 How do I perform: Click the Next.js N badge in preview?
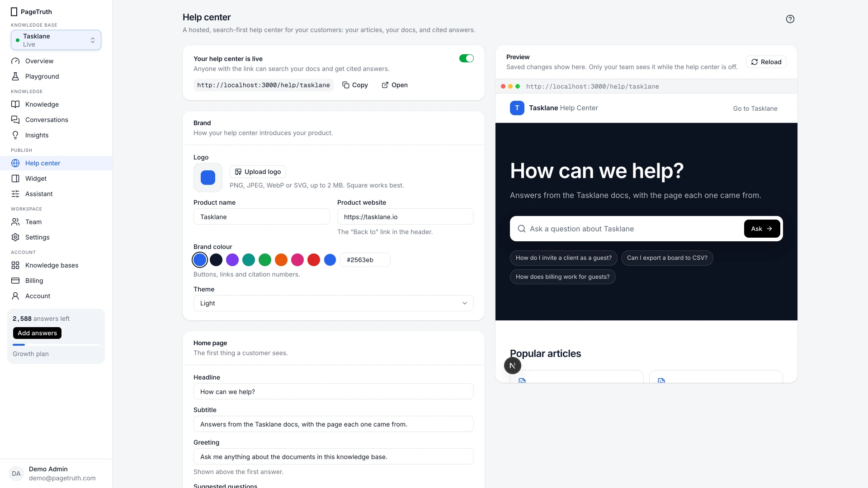pos(513,366)
